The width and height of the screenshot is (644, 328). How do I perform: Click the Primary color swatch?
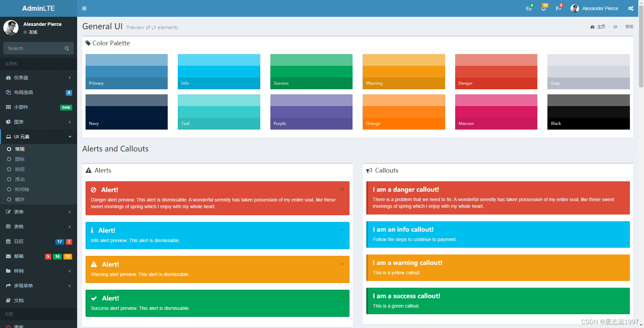click(126, 72)
